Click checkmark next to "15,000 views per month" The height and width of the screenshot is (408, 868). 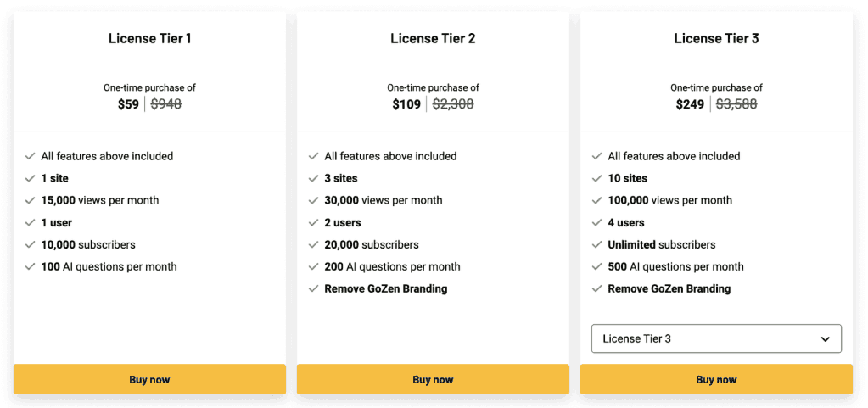click(x=30, y=201)
